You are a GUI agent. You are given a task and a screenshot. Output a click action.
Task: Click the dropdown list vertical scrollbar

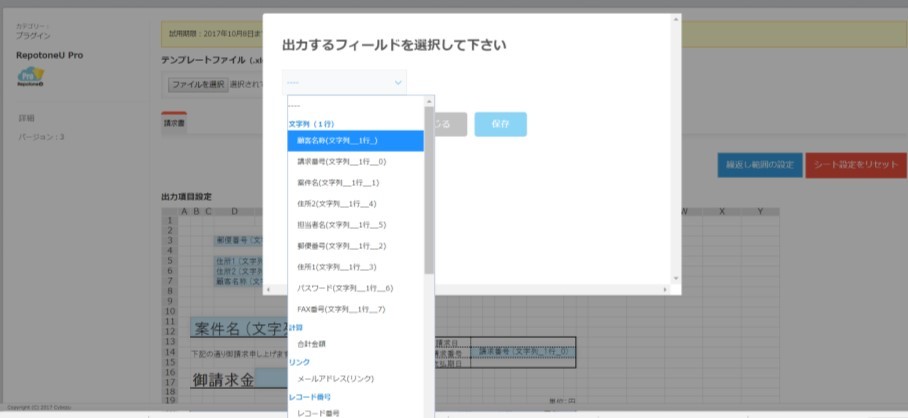[x=429, y=191]
